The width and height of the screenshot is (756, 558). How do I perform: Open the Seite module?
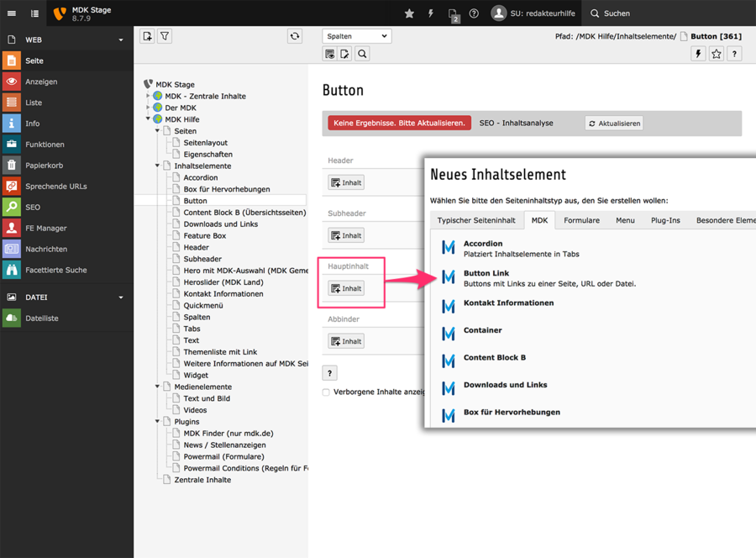click(x=67, y=61)
